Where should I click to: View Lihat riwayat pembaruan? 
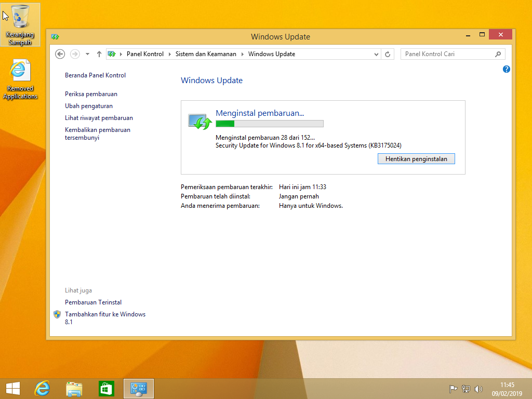(99, 118)
